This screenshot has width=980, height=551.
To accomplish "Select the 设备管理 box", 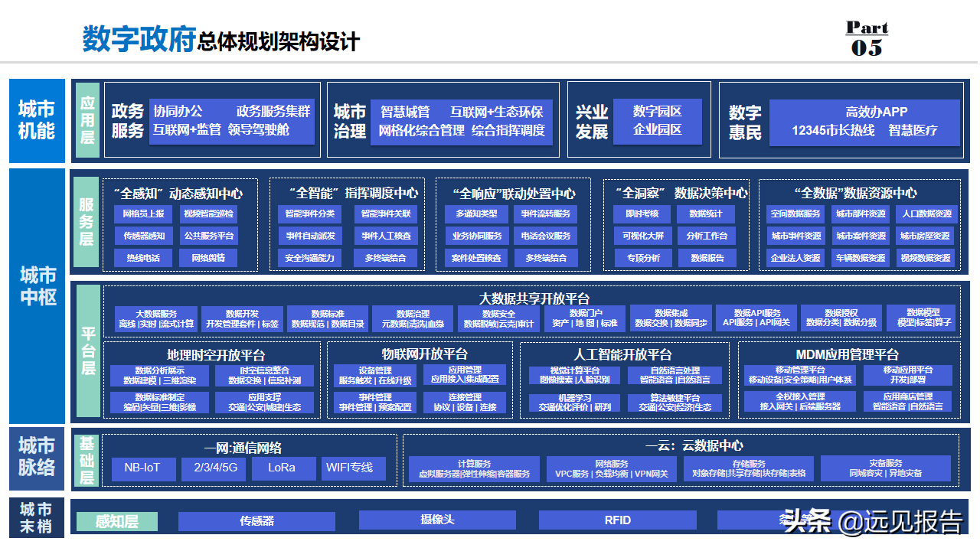I will click(375, 375).
